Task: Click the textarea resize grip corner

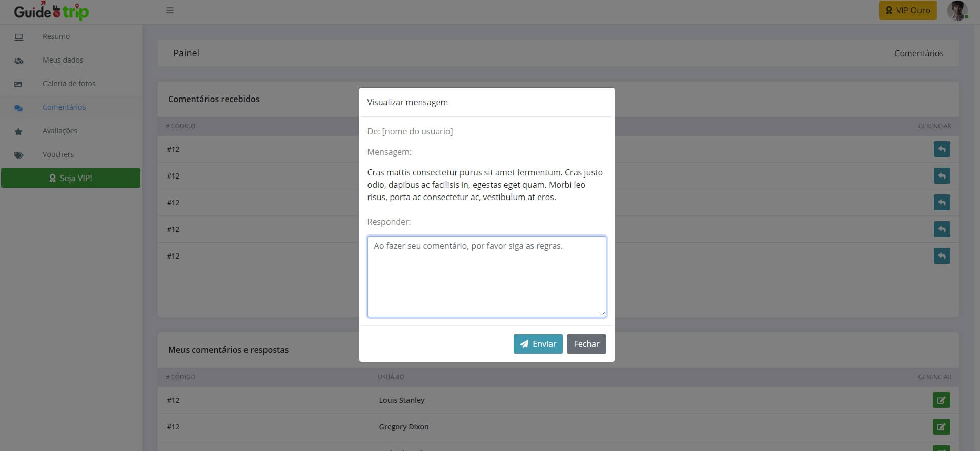Action: [603, 313]
